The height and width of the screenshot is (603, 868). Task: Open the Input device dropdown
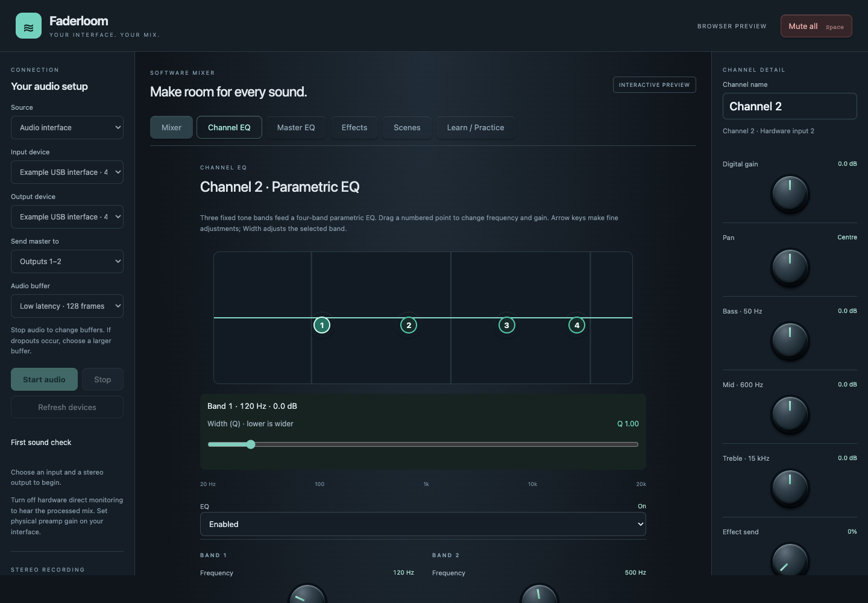(x=67, y=172)
